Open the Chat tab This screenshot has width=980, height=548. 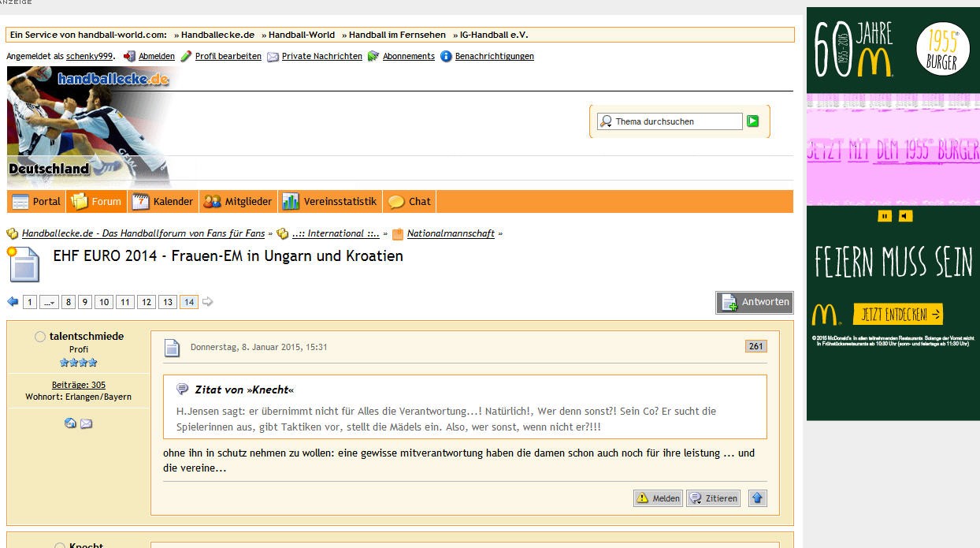[410, 202]
